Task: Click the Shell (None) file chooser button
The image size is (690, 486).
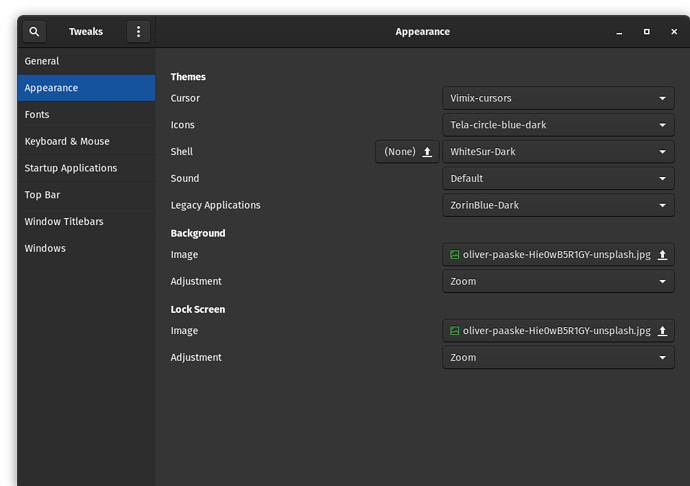Action: point(407,152)
